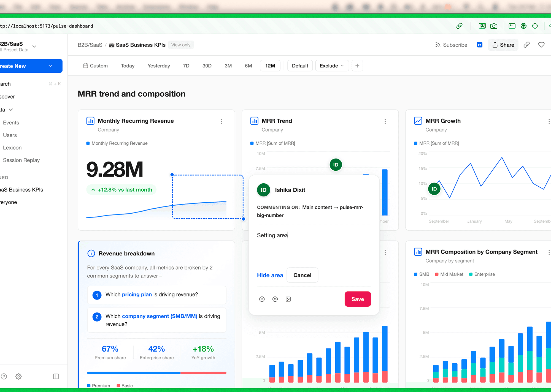Expand the B2B/SaaS project switcher chevron
The height and width of the screenshot is (392, 551).
[34, 47]
